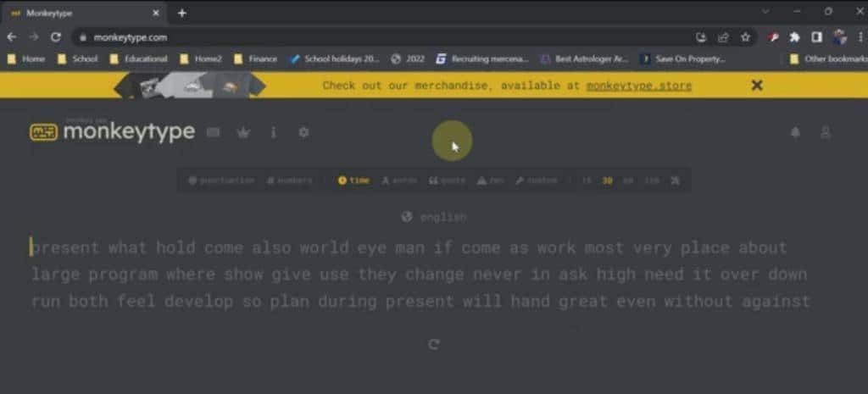Select custom test mode
The image size is (868, 394).
point(536,180)
